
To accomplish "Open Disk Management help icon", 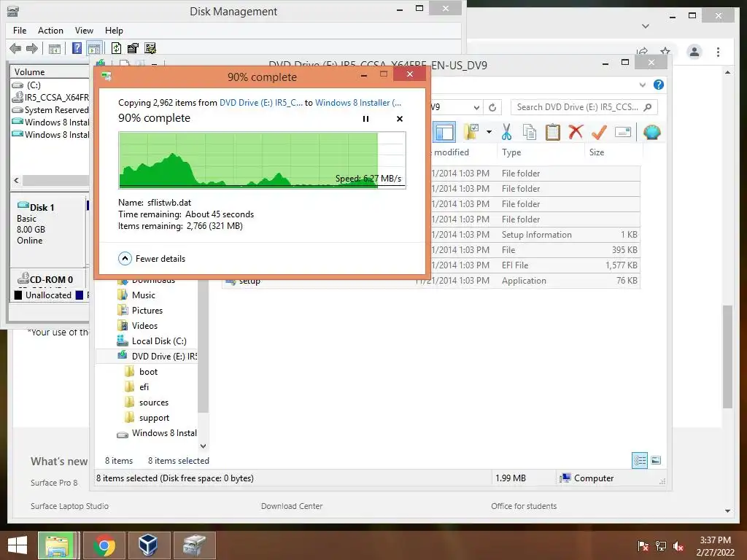I will coord(77,48).
